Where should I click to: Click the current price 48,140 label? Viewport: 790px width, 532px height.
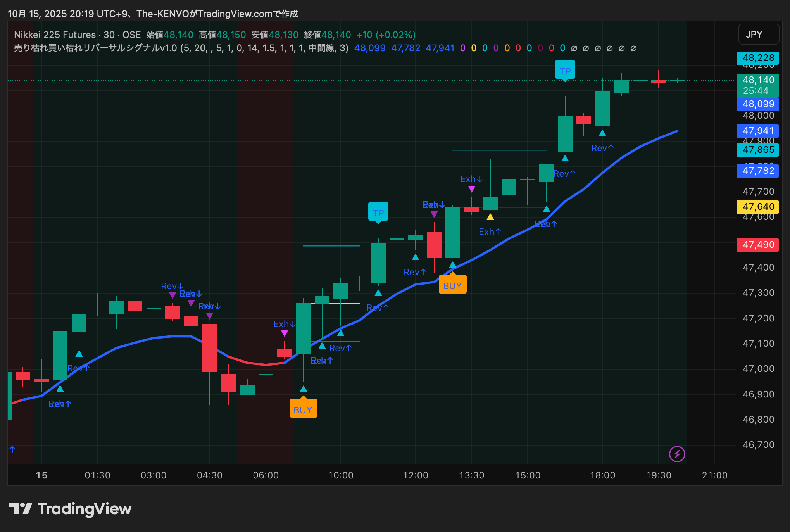(x=758, y=80)
